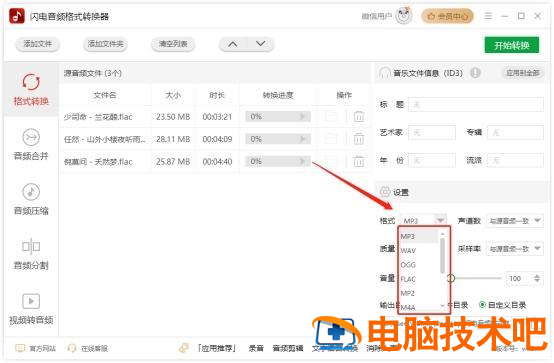
Task: Move selected file down in list
Action: (260, 44)
